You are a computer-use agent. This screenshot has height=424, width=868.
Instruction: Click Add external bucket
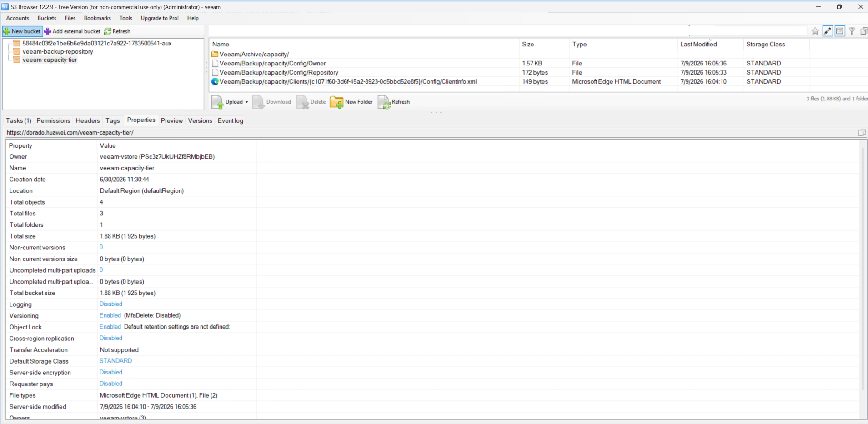(72, 31)
